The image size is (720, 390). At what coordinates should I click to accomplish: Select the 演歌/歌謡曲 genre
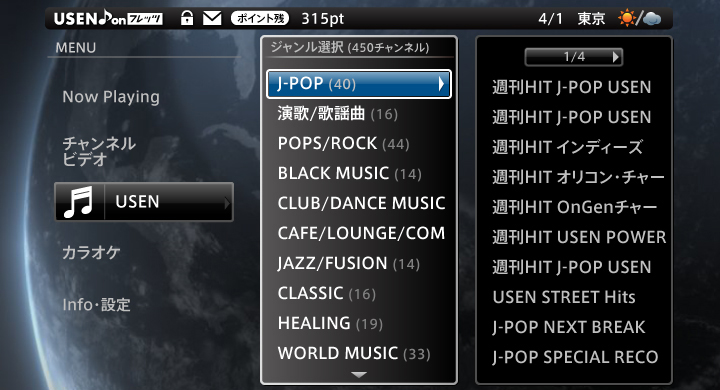tap(338, 113)
